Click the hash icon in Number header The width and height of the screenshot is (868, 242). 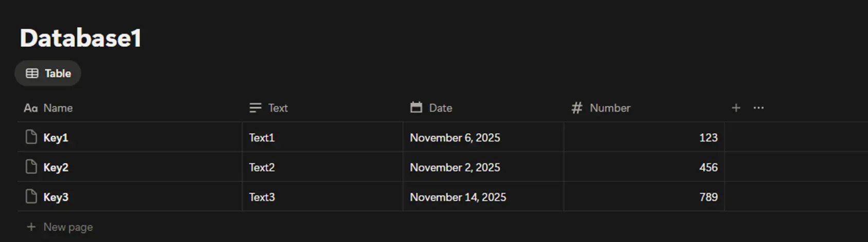click(x=577, y=108)
